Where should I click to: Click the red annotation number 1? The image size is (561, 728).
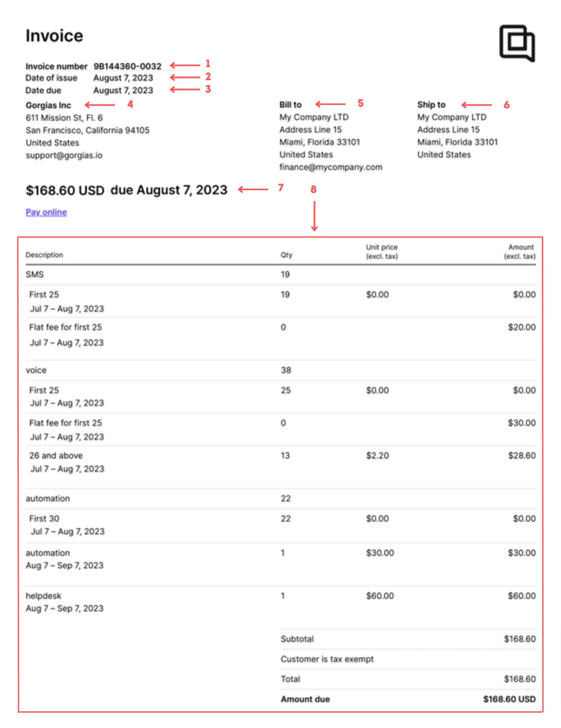[208, 64]
